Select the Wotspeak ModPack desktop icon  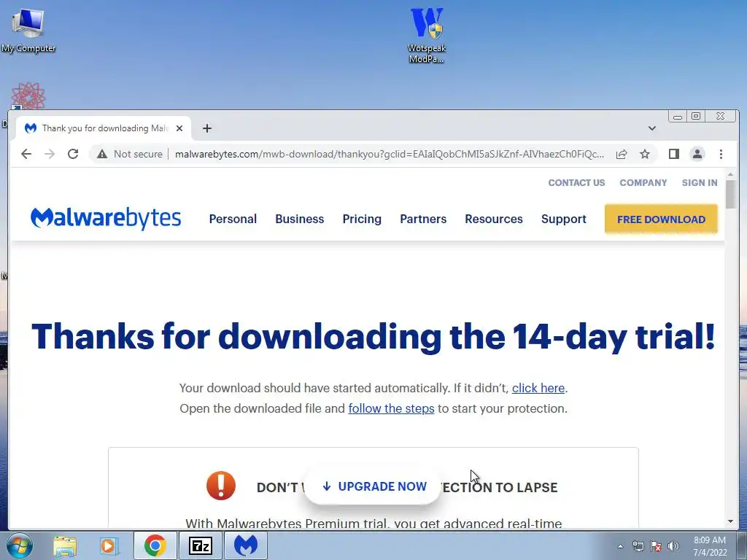point(427,36)
